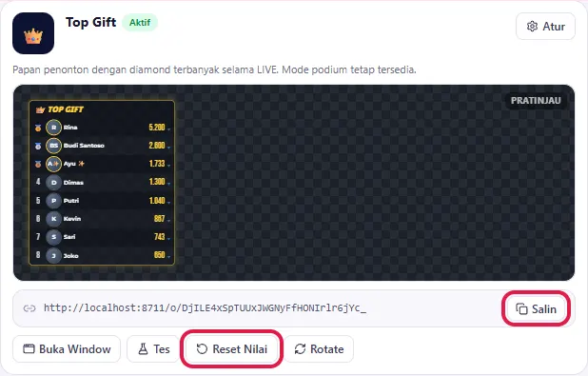Image resolution: width=588 pixels, height=376 pixels.
Task: Click Dimas's D avatar
Action: [x=53, y=183]
